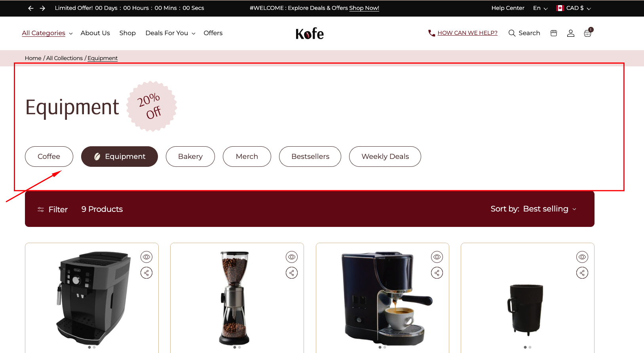Click the Filter sliders icon
644x353 pixels.
click(x=40, y=210)
